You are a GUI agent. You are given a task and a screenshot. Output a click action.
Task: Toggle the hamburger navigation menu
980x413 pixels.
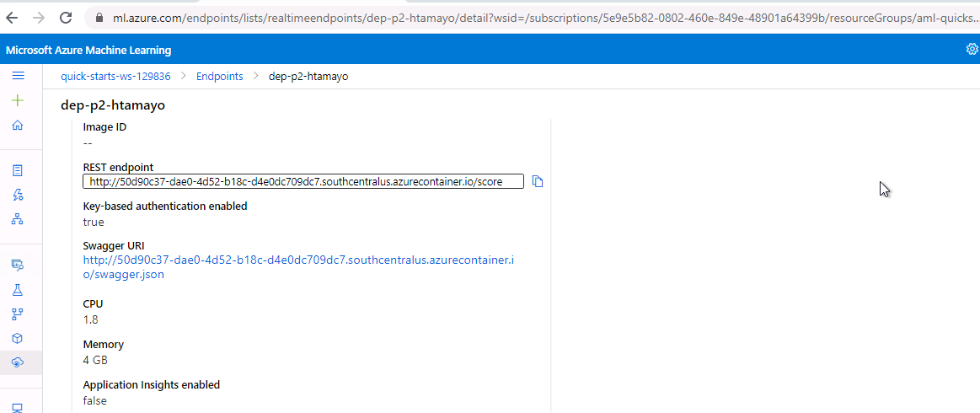[19, 76]
